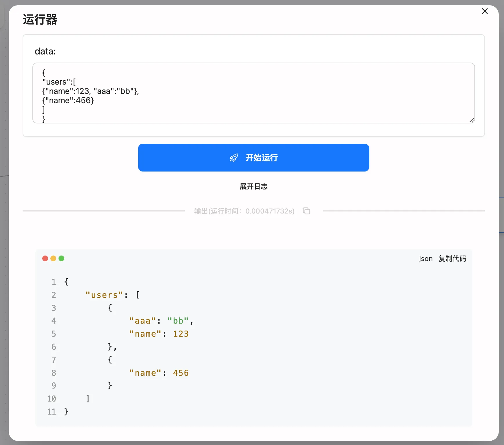
Task: Click the 开始运行 run button
Action: click(253, 157)
